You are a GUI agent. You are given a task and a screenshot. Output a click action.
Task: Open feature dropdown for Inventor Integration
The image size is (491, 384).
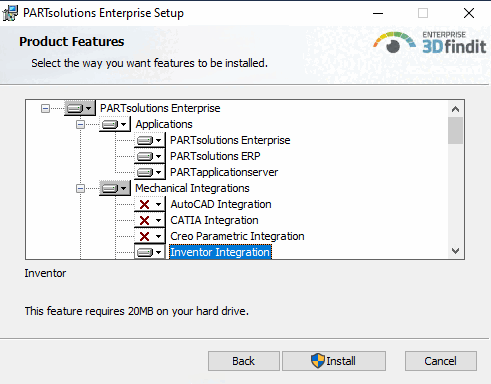point(150,252)
